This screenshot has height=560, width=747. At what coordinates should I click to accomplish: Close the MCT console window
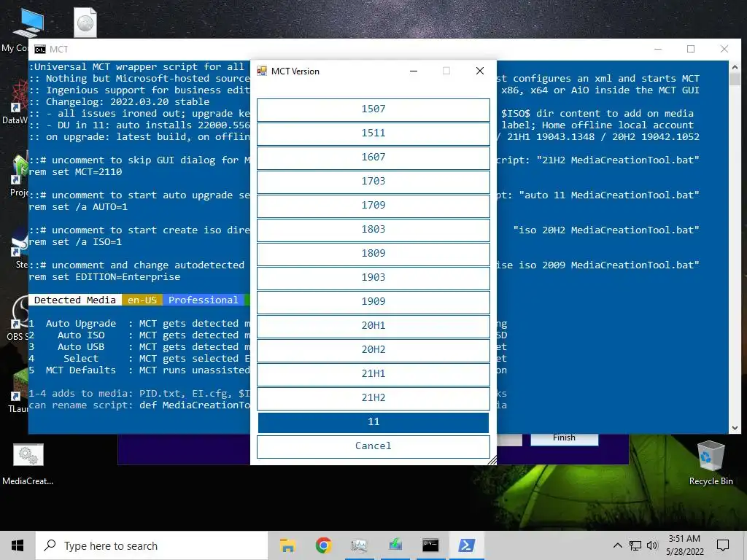point(724,49)
